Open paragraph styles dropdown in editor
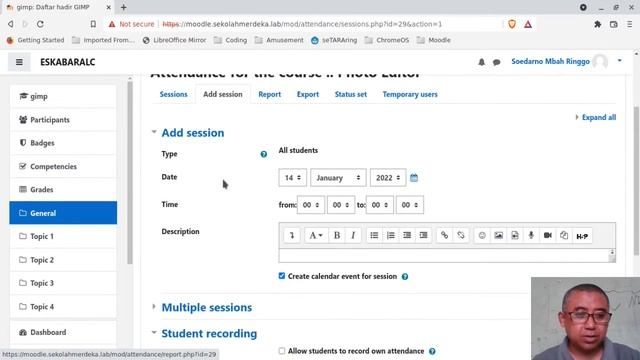 [x=316, y=236]
